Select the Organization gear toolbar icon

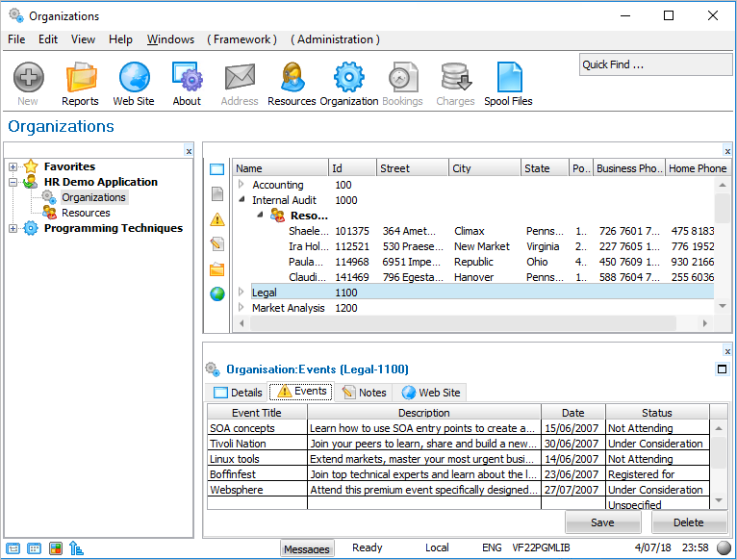(x=348, y=84)
